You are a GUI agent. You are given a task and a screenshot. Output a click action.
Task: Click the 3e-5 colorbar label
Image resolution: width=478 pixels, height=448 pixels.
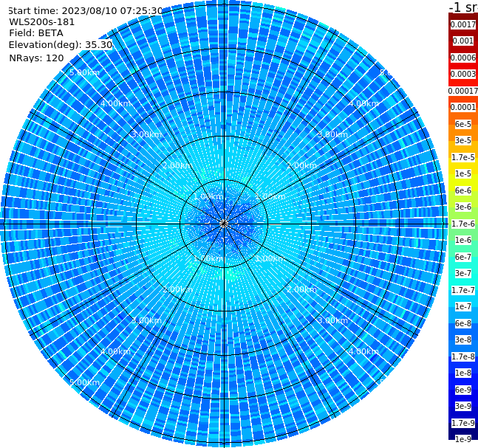463,140
